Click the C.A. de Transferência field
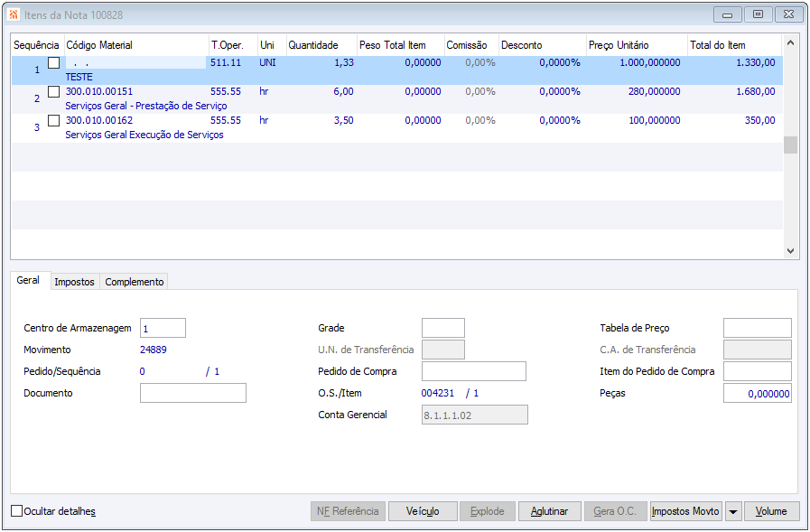 758,350
